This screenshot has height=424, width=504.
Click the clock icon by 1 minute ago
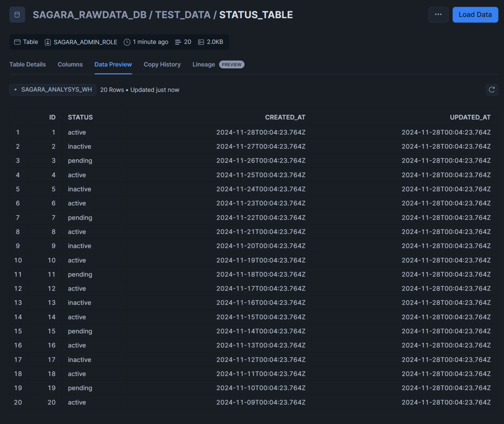(x=127, y=42)
